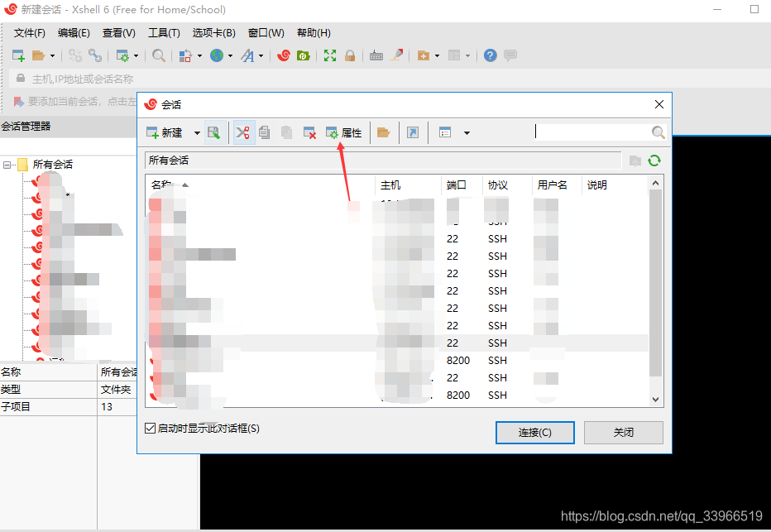Open the 选项卡(B) menu
Image resolution: width=771 pixels, height=532 pixels.
click(214, 33)
